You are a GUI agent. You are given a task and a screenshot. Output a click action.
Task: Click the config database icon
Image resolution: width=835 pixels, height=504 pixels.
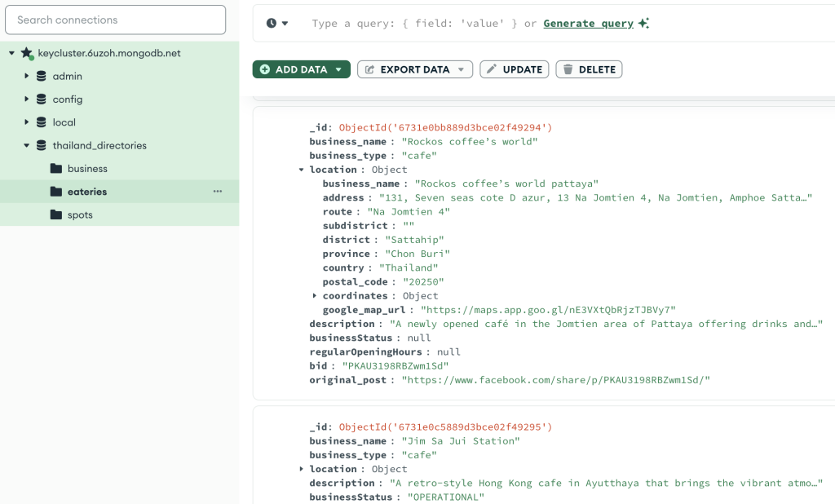pos(41,99)
